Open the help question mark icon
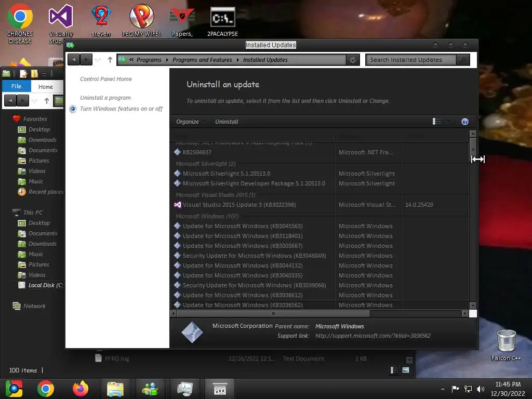This screenshot has width=532, height=399. 465,122
